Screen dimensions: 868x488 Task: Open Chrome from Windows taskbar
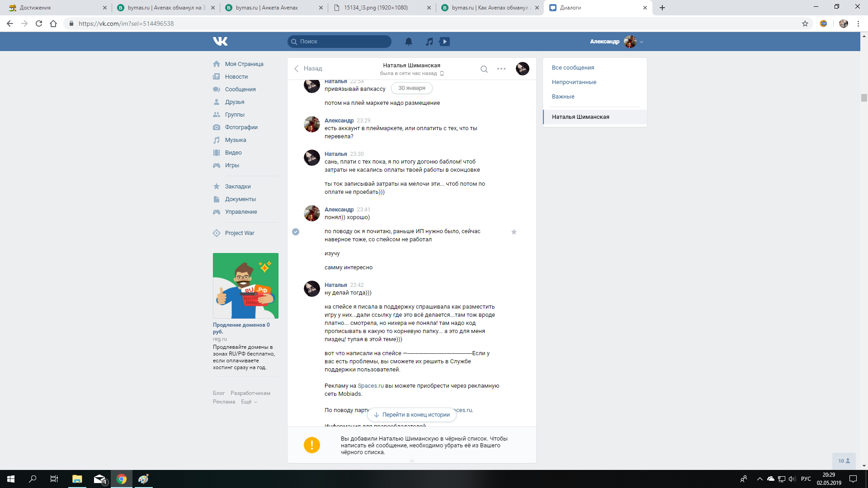point(121,479)
